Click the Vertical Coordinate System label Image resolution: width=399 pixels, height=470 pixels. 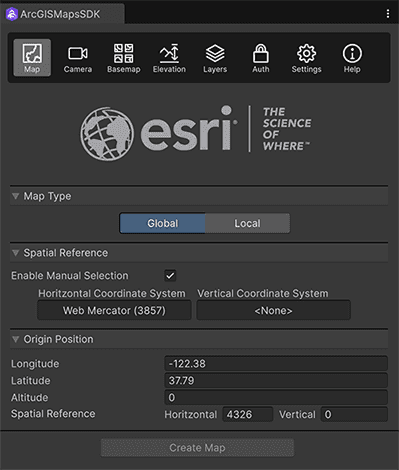tap(263, 293)
